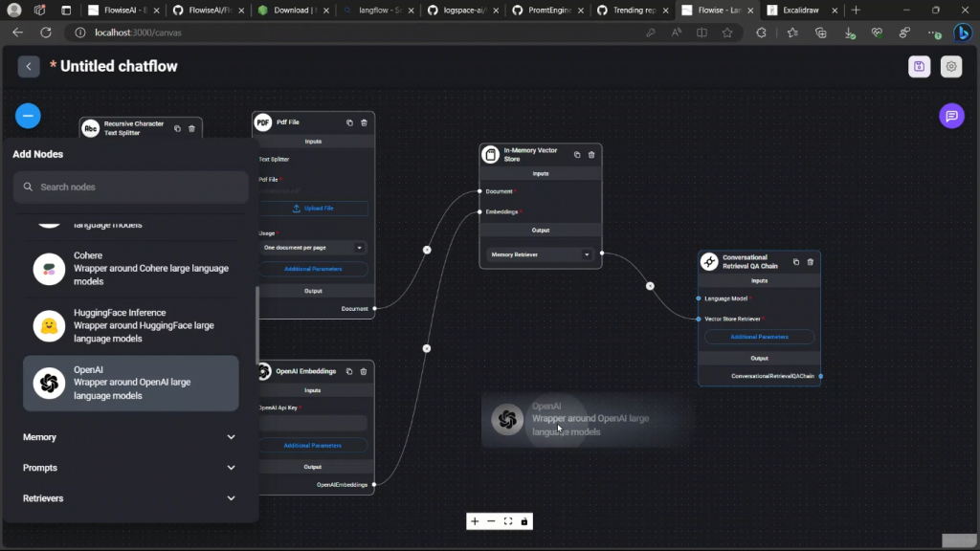Duplicate the OpenAI Embeddings node
The height and width of the screenshot is (551, 980).
click(348, 371)
